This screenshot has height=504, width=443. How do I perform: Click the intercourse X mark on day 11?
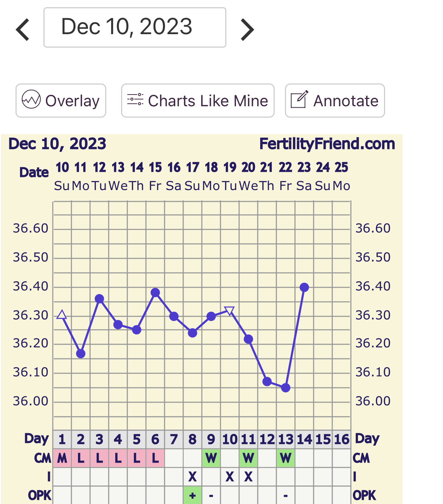(x=248, y=477)
